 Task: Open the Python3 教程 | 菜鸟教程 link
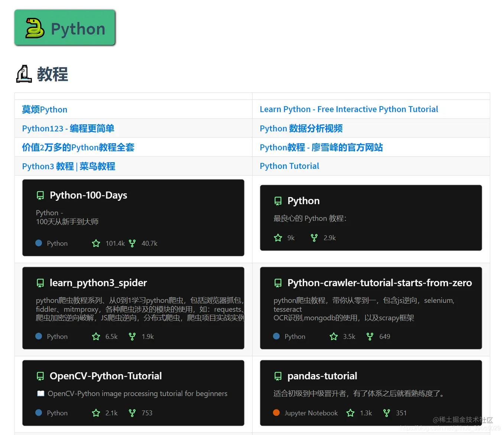(x=69, y=166)
